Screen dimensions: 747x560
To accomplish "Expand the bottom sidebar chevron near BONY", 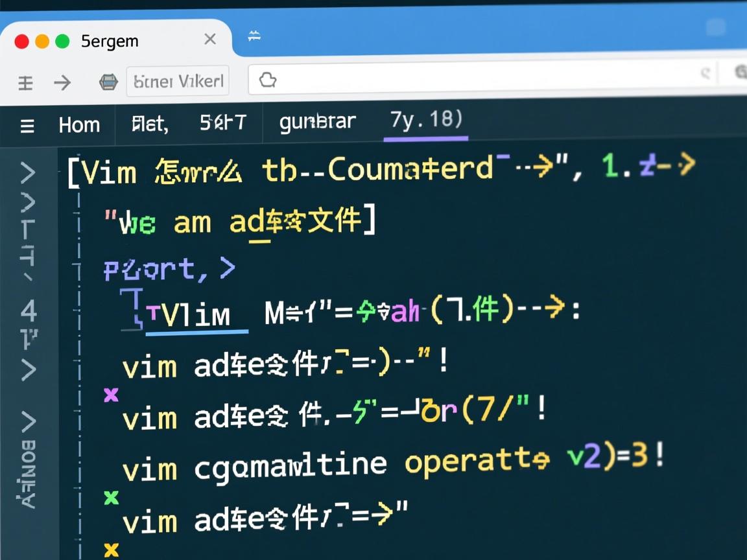I will click(28, 423).
